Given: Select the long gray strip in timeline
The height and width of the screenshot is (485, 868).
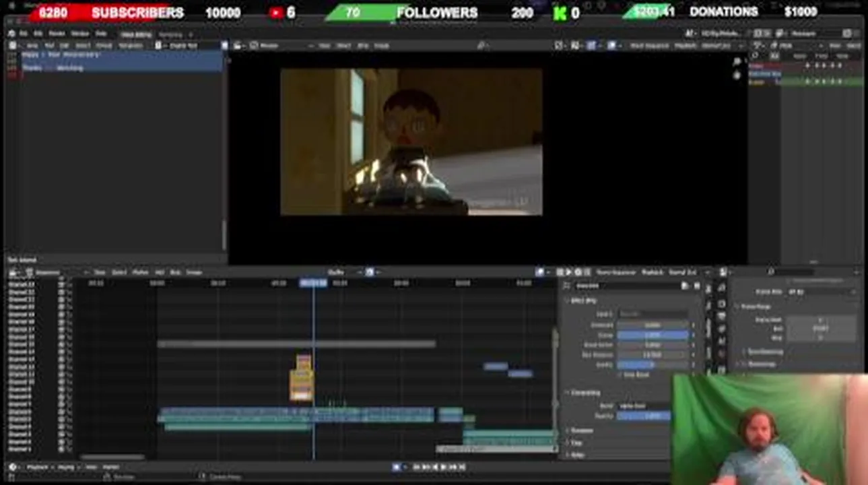Looking at the screenshot, I should [296, 344].
